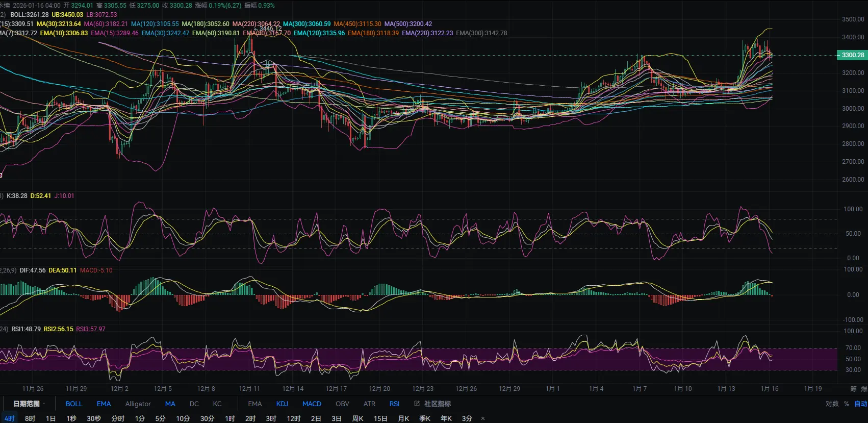Toggle the BOLL overlay indicator

[74, 404]
